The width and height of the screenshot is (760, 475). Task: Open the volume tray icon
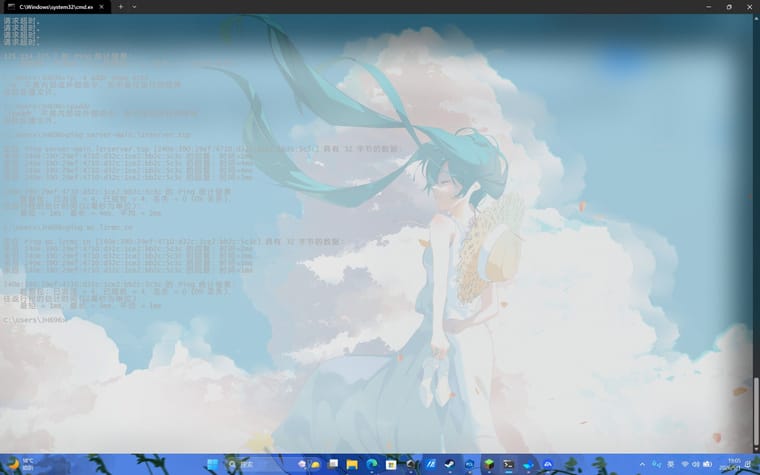(x=696, y=464)
